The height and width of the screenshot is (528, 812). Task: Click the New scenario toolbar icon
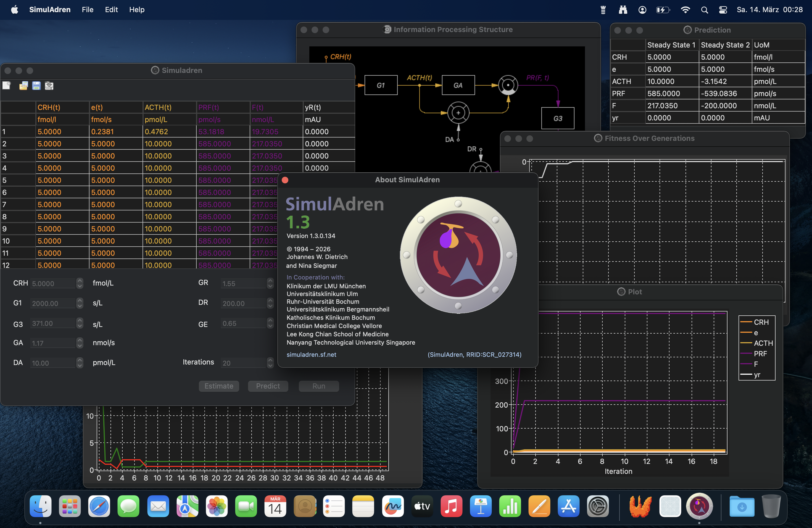tap(6, 86)
